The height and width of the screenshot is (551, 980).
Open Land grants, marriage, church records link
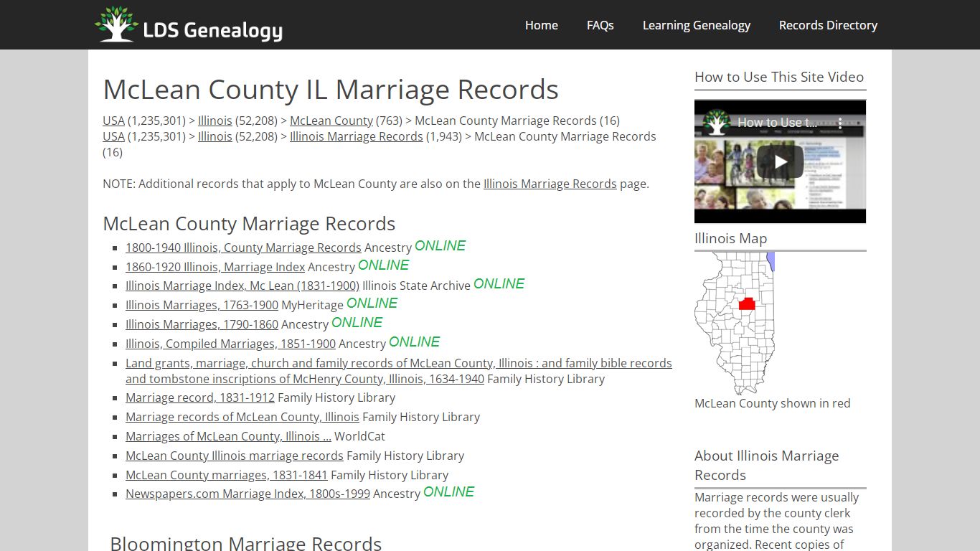click(x=399, y=371)
